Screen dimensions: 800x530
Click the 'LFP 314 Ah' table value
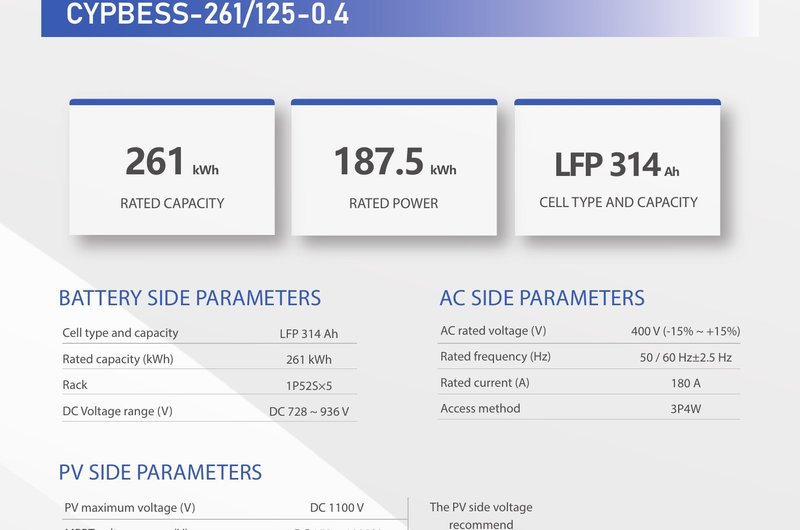(x=309, y=334)
